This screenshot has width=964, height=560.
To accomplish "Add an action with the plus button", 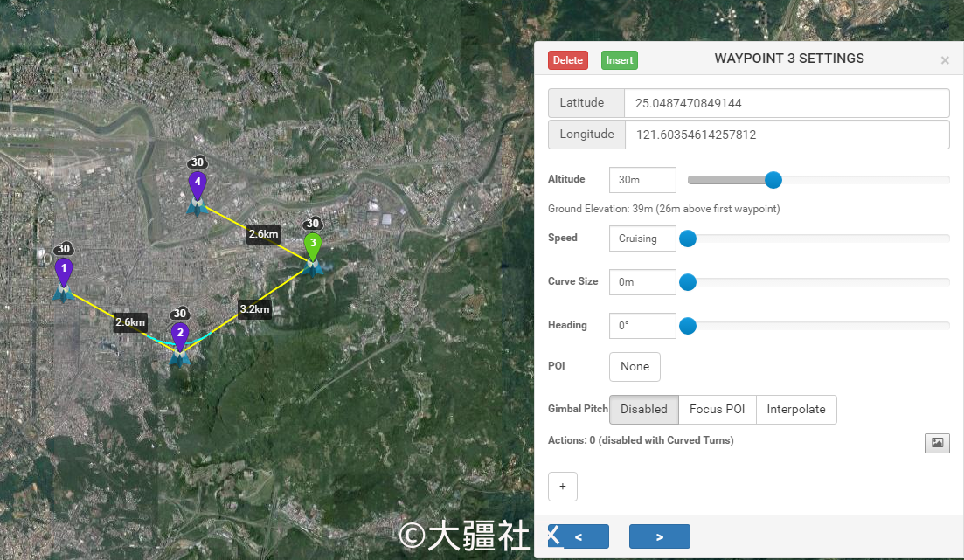I will [563, 487].
